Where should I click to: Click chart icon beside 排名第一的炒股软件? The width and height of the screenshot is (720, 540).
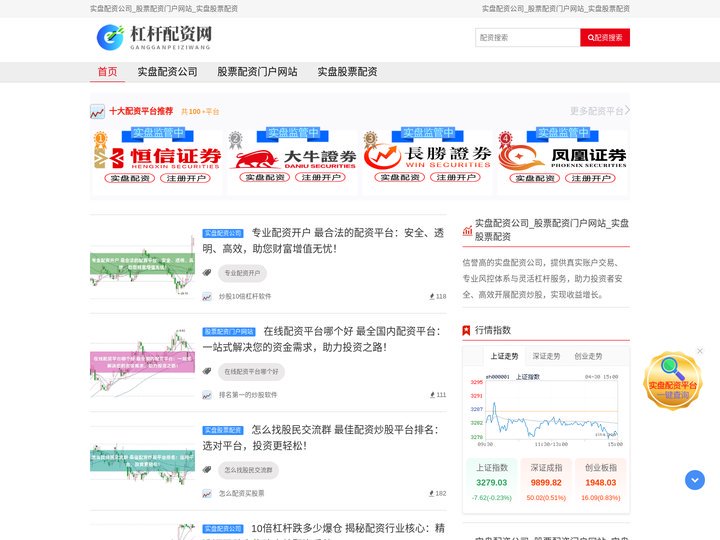point(207,395)
